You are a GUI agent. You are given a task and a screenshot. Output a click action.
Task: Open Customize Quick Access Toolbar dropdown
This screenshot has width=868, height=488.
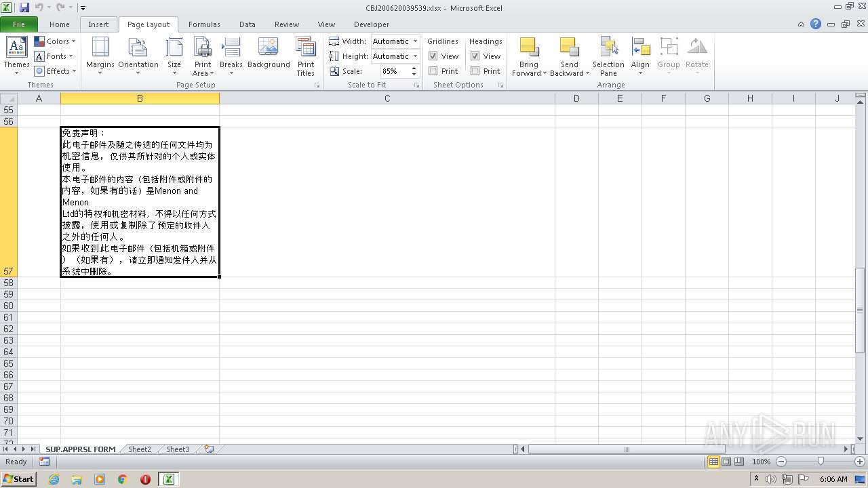pyautogui.click(x=83, y=8)
